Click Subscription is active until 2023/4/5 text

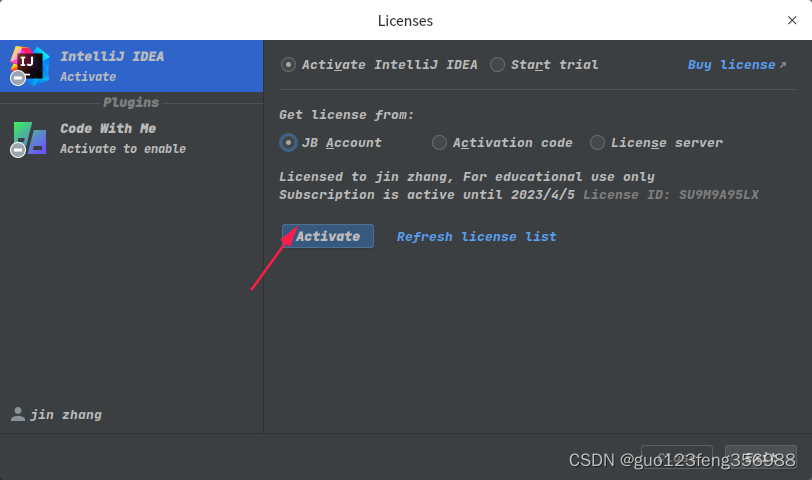[x=427, y=195]
